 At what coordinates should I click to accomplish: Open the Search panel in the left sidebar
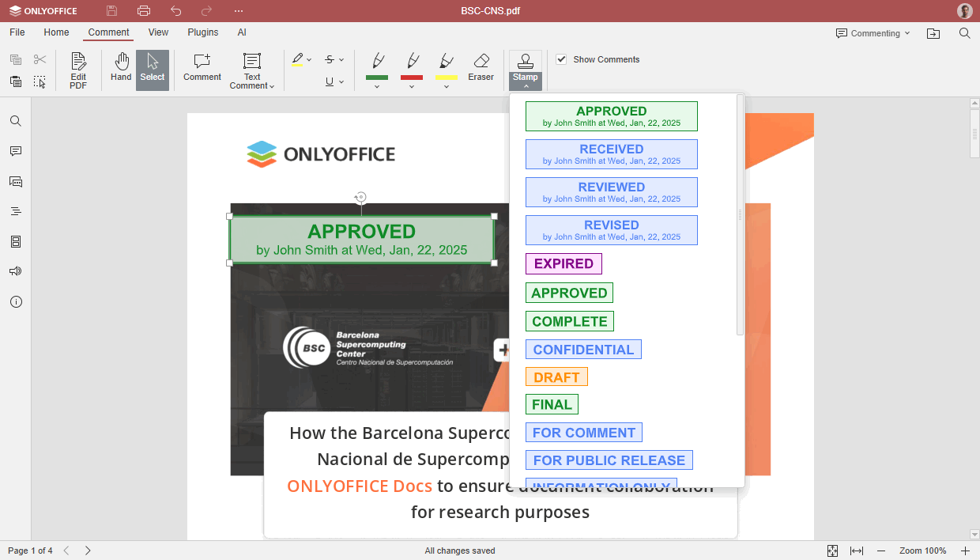tap(16, 121)
